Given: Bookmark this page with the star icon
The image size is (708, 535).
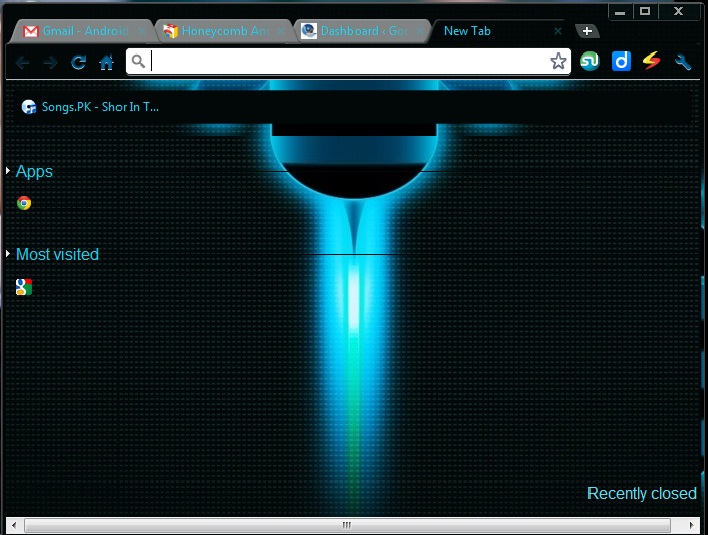Looking at the screenshot, I should click(x=558, y=61).
